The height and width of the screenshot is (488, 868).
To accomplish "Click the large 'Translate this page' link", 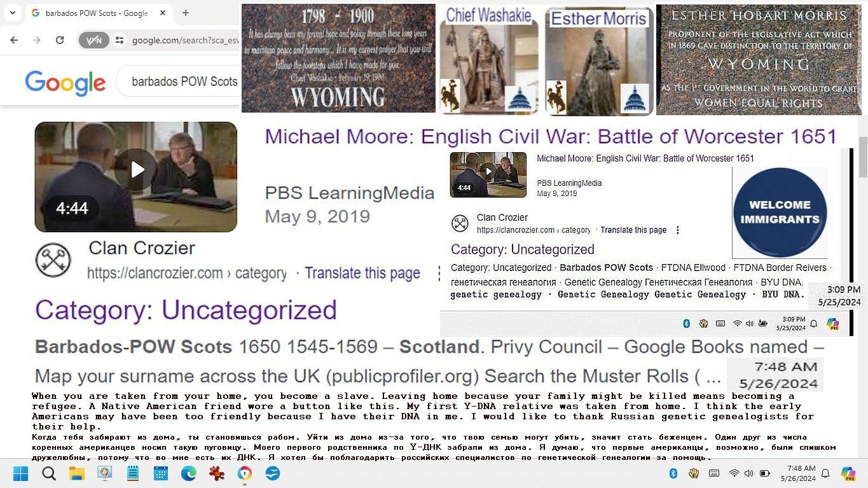I will (362, 273).
